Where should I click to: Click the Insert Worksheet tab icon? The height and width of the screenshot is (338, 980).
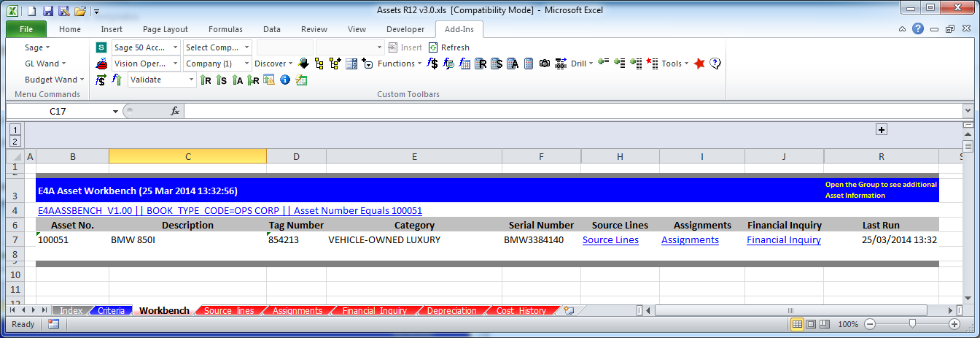point(569,310)
